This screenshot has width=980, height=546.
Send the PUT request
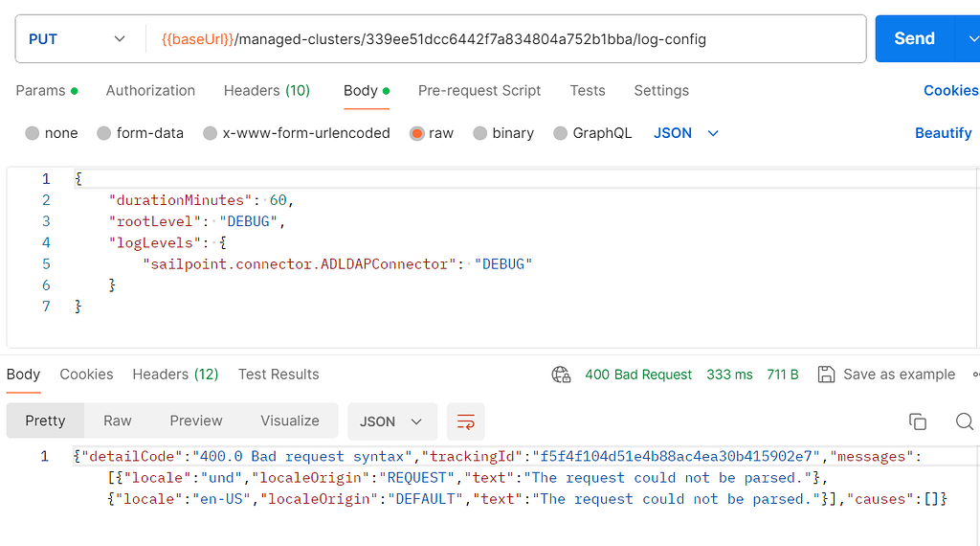coord(914,38)
